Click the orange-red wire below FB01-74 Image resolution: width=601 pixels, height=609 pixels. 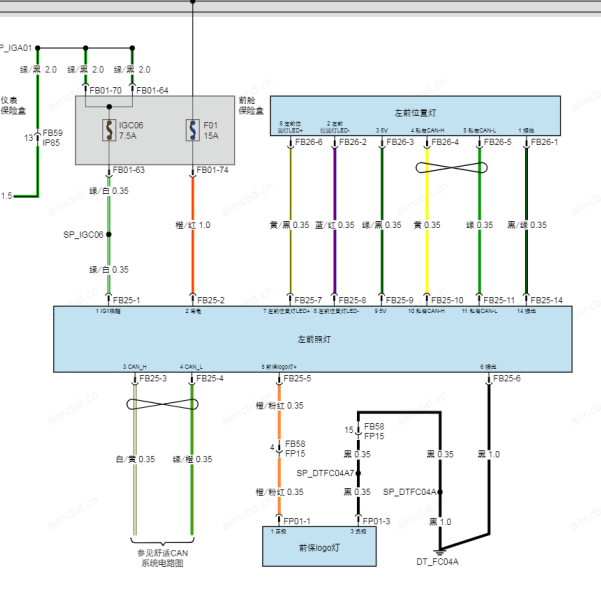(x=193, y=235)
